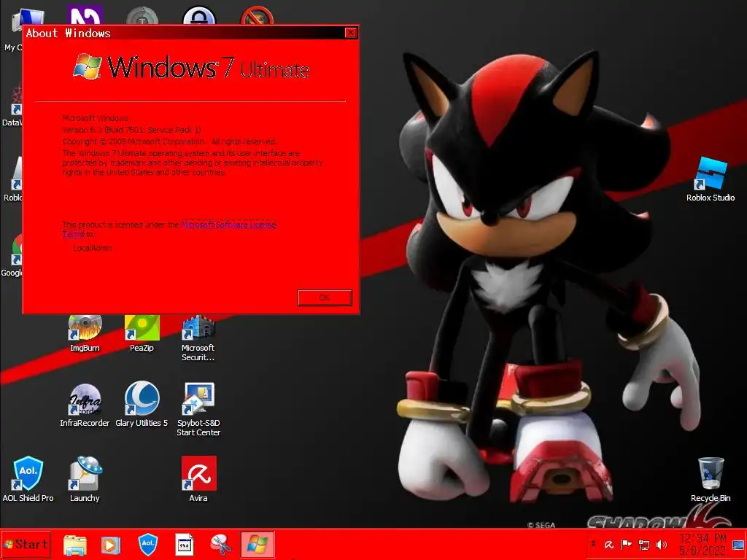Click the Windows 7 Ultimate logo banner
The image size is (747, 560).
192,66
